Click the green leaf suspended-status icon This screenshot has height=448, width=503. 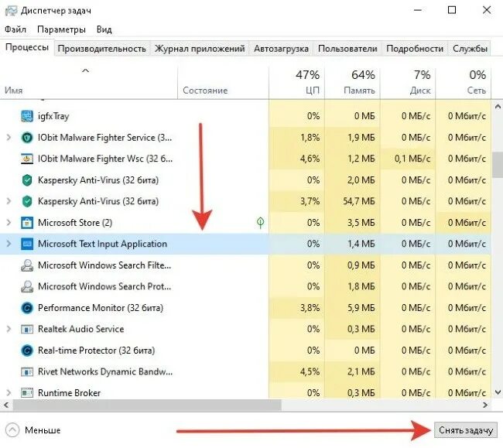261,222
